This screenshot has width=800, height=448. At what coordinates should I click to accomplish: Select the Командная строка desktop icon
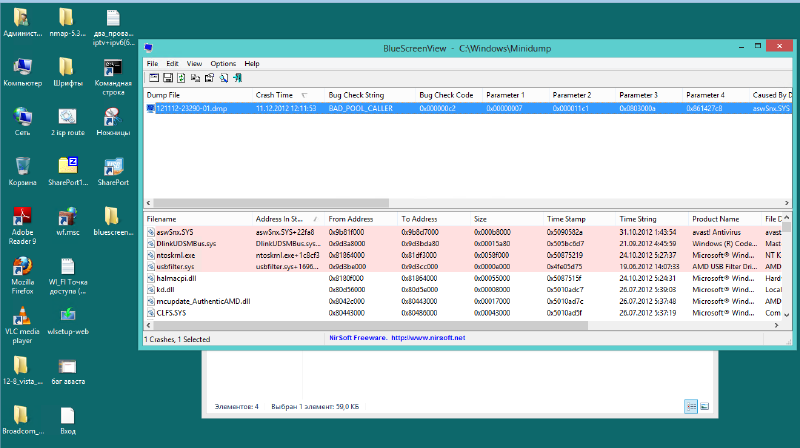(x=113, y=78)
